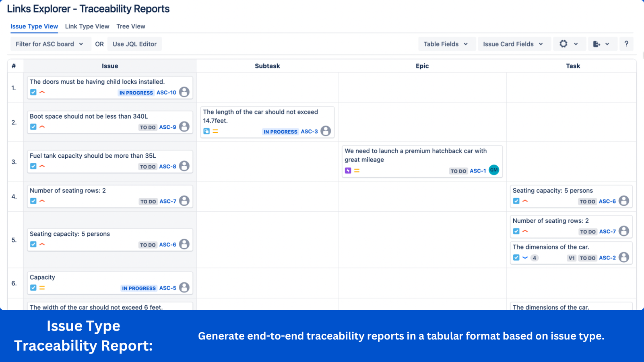This screenshot has height=362, width=644.
Task: Click the Subtask column header
Action: 267,66
